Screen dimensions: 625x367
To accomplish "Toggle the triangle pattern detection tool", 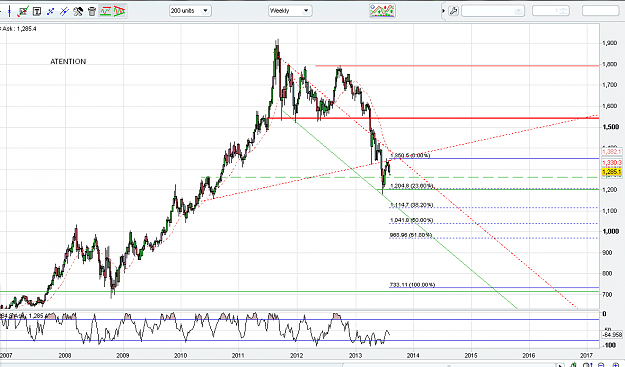I will (x=119, y=11).
